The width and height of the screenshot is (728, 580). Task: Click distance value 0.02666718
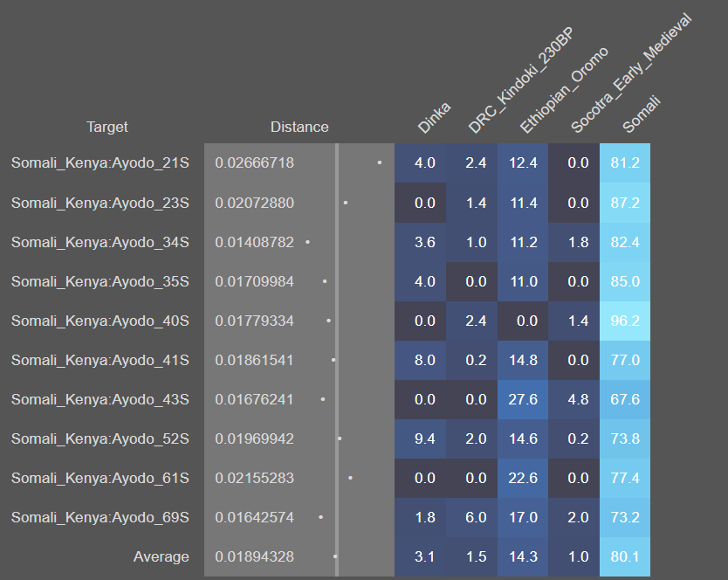click(254, 163)
